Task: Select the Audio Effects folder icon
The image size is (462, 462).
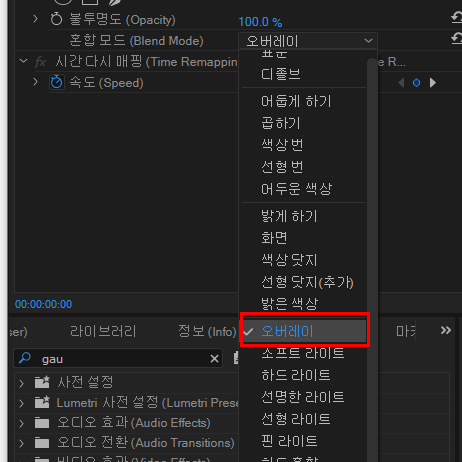Action: coord(42,423)
